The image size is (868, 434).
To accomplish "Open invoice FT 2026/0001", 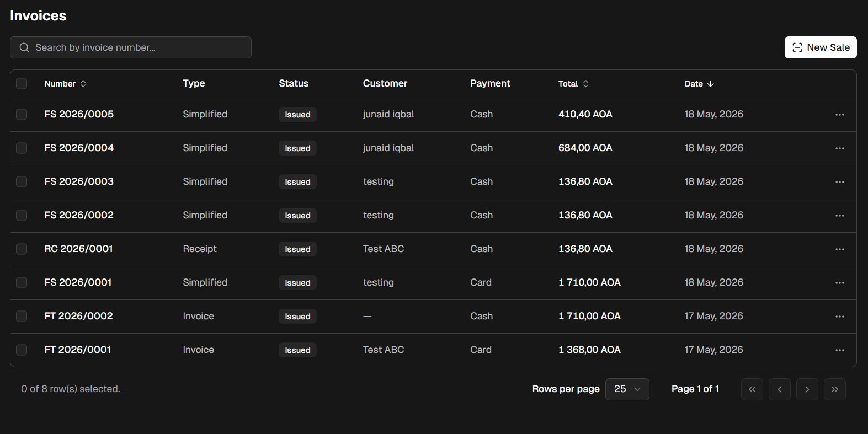I will pyautogui.click(x=77, y=350).
